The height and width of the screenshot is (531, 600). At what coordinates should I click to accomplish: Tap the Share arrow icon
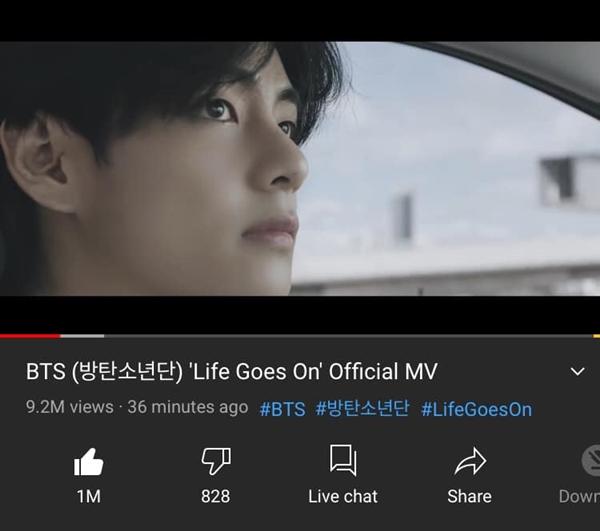coord(470,461)
